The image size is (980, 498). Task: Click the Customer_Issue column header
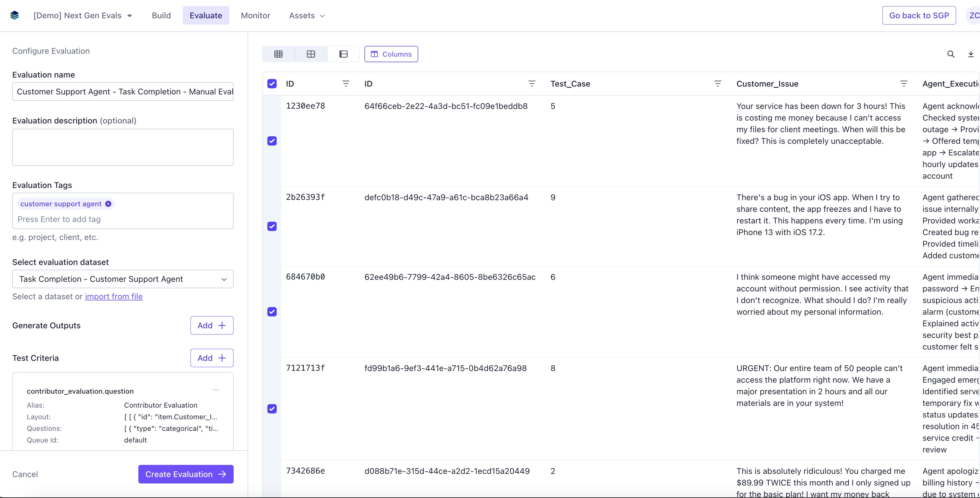click(x=767, y=84)
